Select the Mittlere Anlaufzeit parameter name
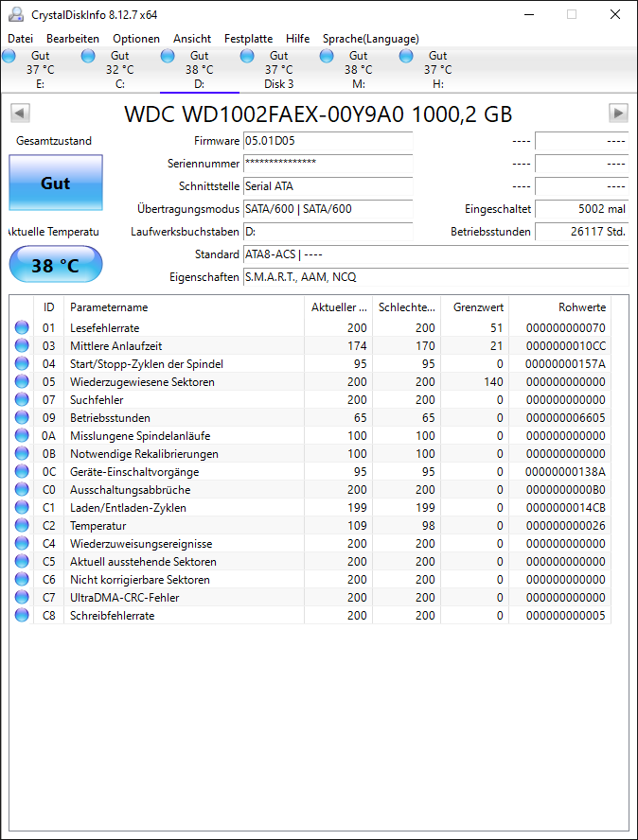 (x=115, y=346)
